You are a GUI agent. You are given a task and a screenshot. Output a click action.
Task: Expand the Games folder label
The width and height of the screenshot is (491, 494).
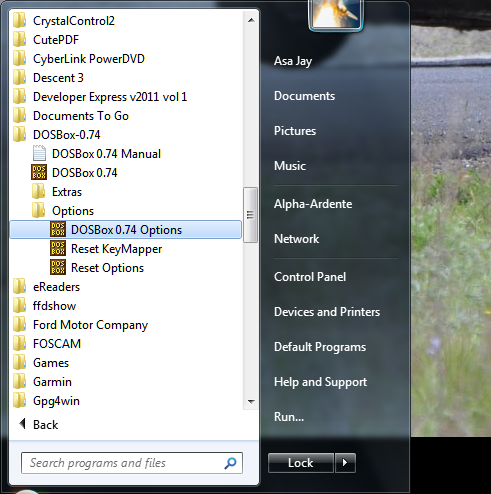click(x=51, y=363)
